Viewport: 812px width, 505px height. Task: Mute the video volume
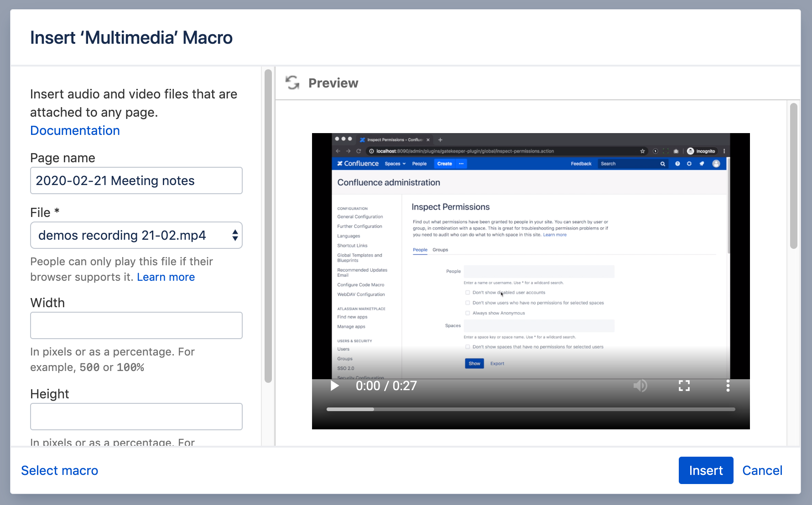(640, 386)
